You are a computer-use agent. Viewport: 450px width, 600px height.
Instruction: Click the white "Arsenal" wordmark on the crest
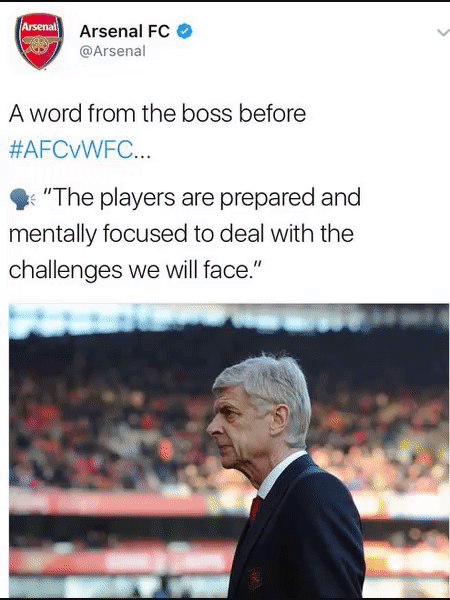[39, 27]
